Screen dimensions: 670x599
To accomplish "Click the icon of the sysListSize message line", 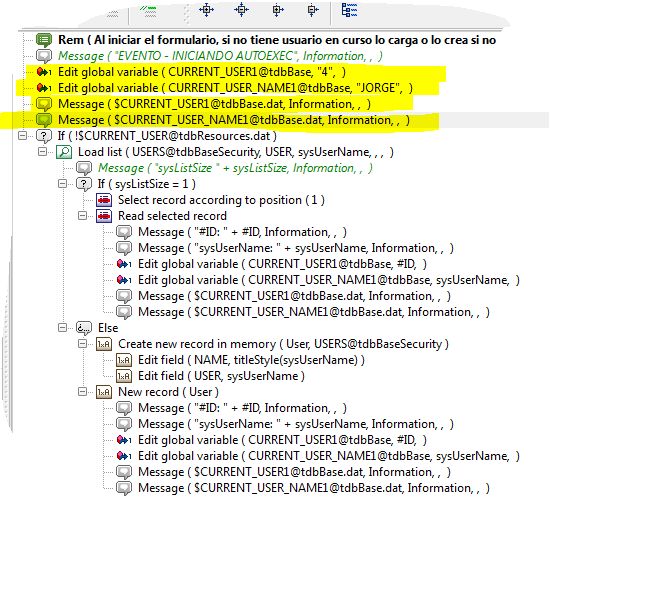I will [x=84, y=168].
